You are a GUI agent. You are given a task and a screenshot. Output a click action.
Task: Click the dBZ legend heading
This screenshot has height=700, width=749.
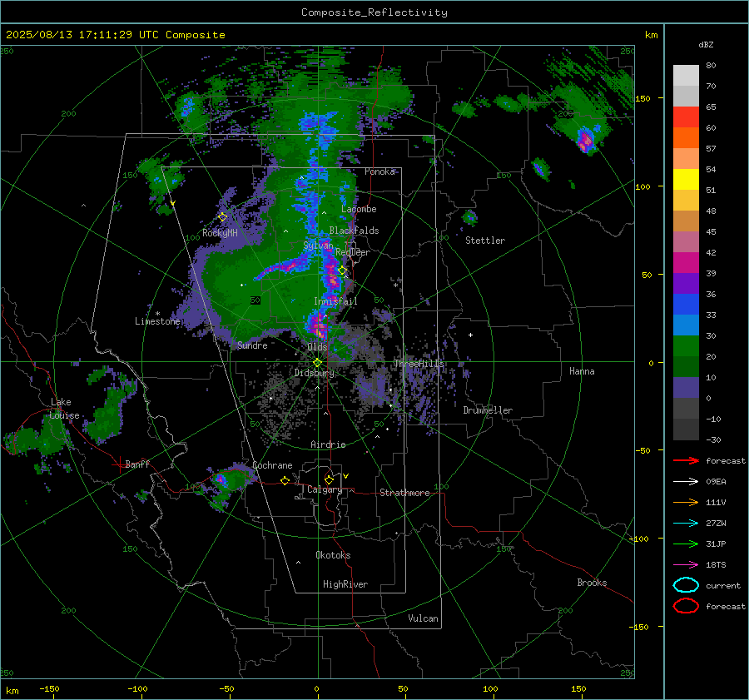click(x=706, y=44)
